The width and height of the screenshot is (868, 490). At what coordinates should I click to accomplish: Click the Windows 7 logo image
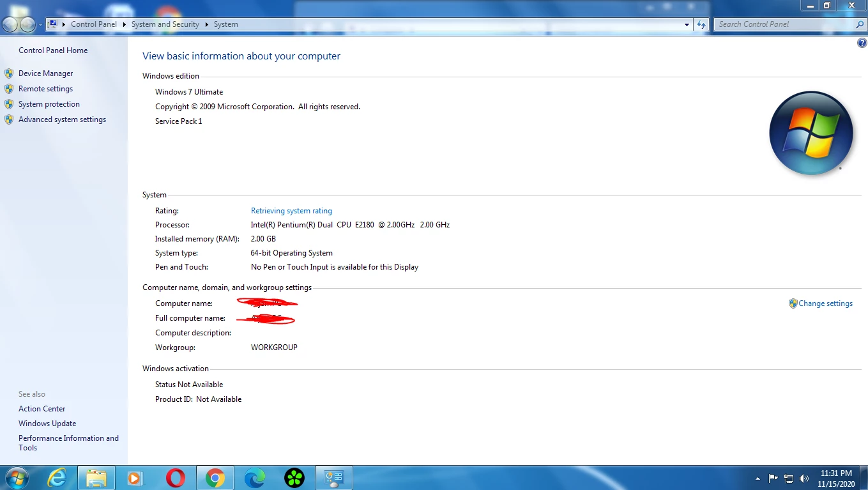(x=811, y=134)
